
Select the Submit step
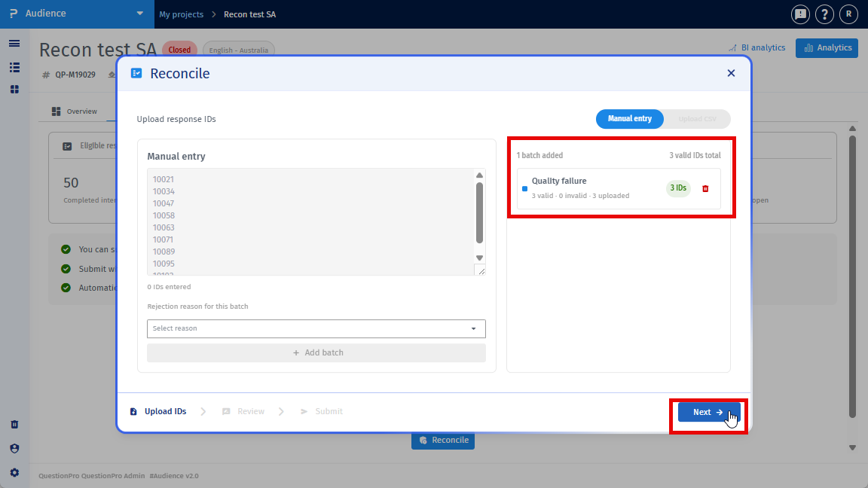coord(322,412)
